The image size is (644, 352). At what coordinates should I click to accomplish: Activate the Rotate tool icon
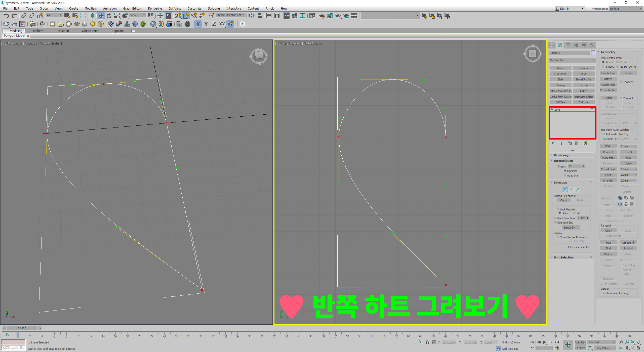tap(109, 16)
